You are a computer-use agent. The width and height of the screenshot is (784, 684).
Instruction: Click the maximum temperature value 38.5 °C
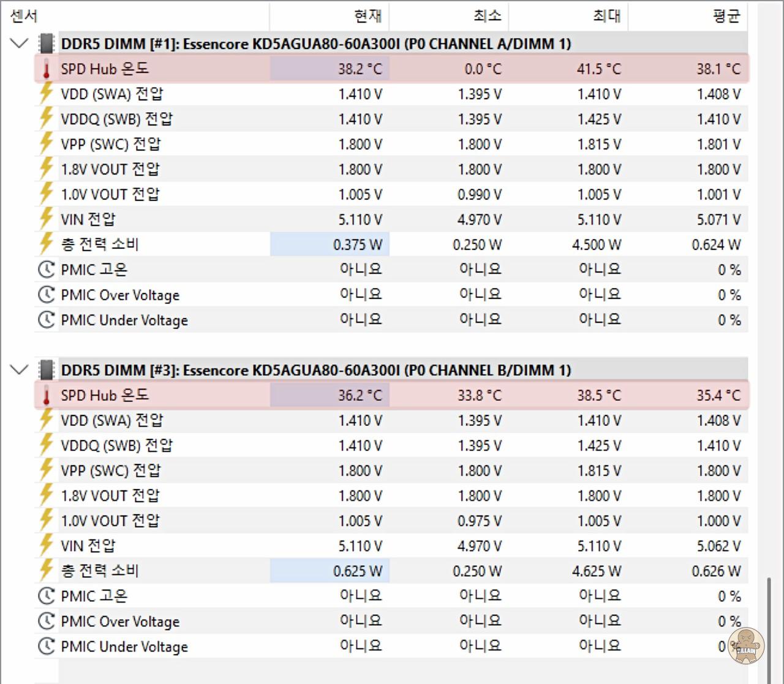pos(599,395)
